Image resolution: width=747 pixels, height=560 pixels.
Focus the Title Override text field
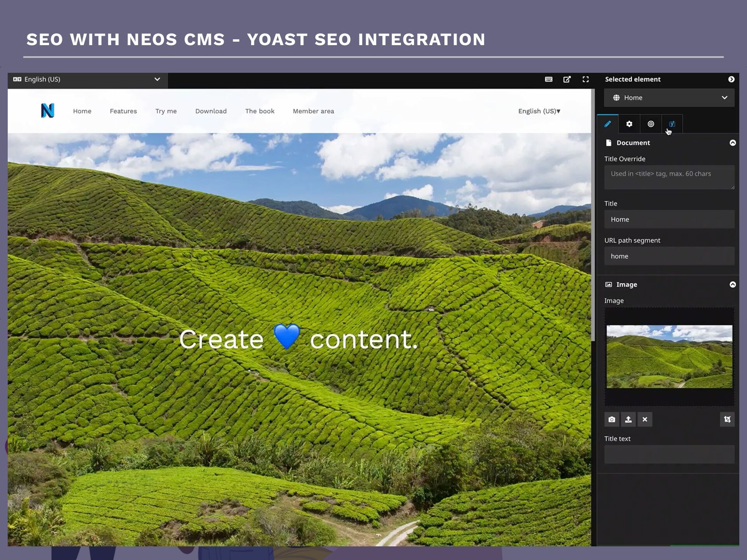click(x=669, y=177)
